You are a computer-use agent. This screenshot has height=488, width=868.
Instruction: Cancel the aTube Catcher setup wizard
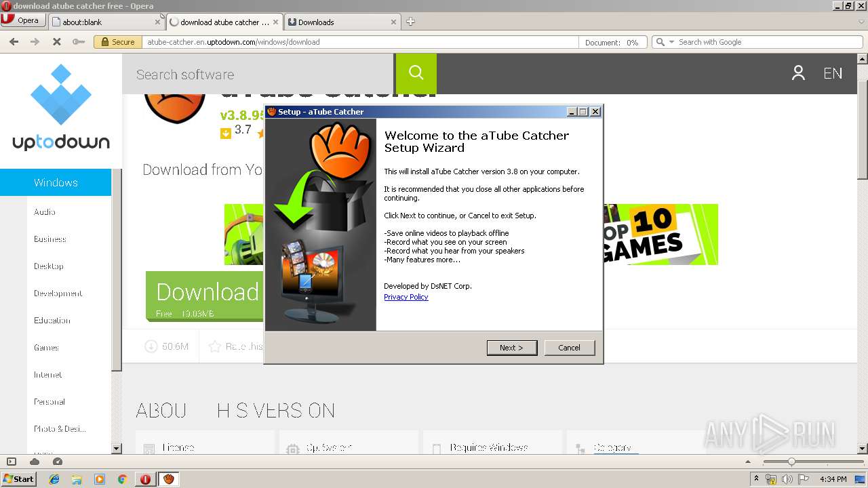[x=569, y=348]
